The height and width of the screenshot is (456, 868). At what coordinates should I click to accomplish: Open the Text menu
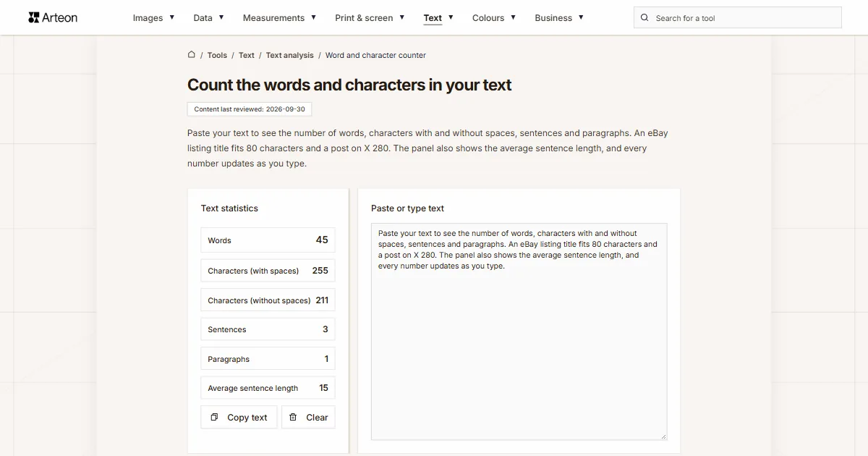pos(433,17)
